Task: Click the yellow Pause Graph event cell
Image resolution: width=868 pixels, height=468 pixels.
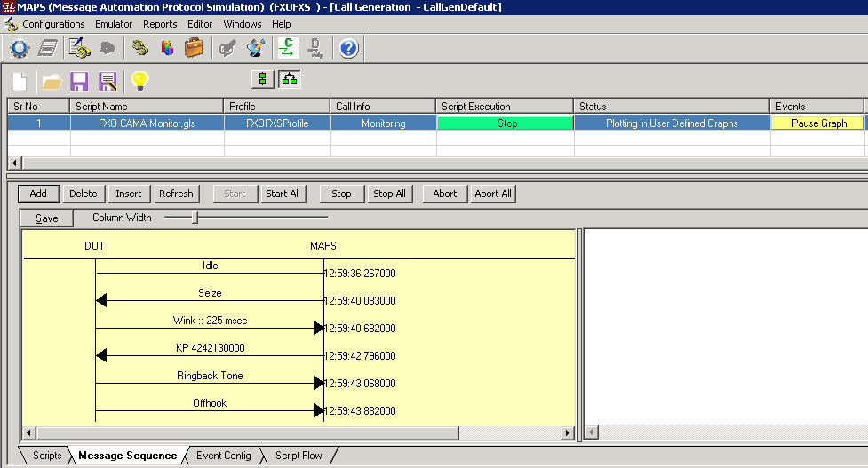Action: [x=817, y=123]
